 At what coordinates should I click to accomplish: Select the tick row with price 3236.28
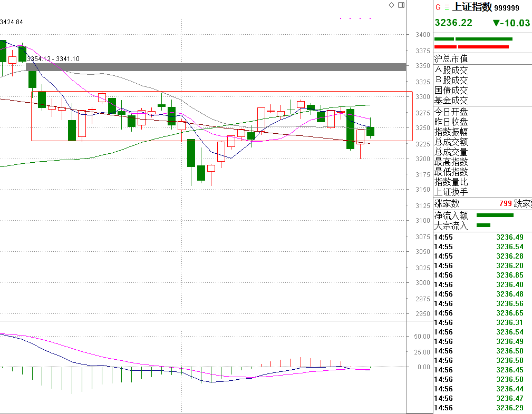tap(483, 257)
